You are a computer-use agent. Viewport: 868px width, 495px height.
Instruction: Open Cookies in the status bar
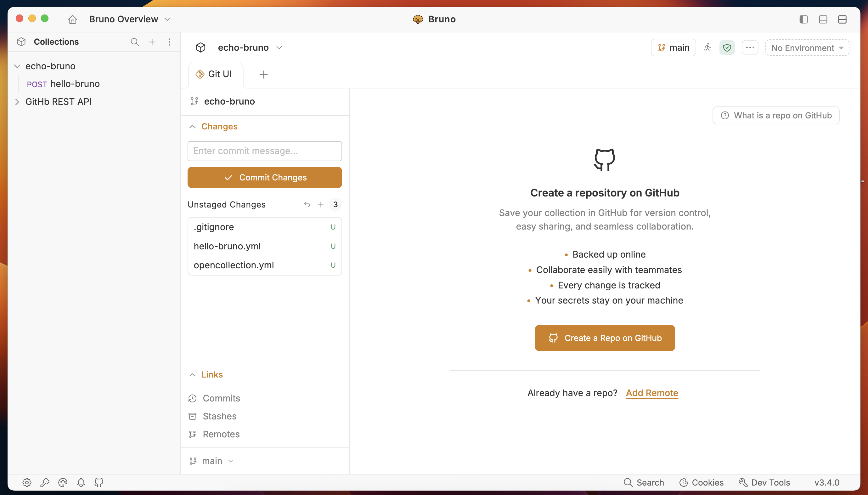[701, 483]
